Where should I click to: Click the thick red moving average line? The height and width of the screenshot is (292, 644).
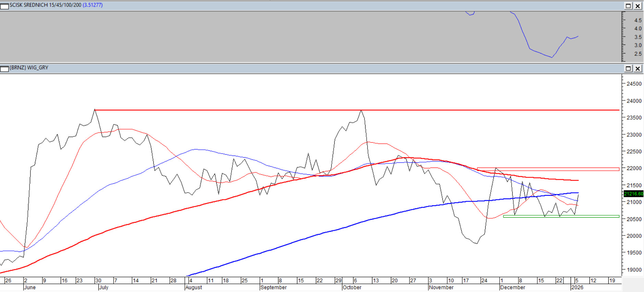pos(171,212)
